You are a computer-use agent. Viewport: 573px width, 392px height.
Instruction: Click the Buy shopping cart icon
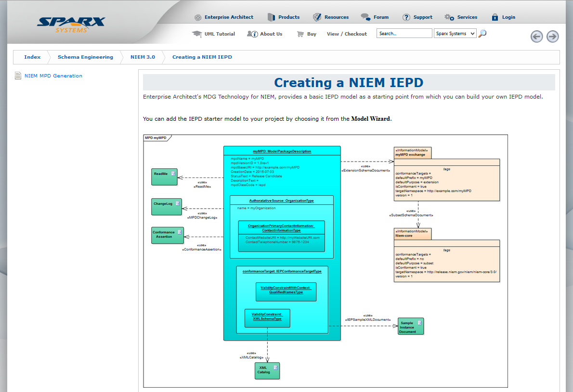click(300, 34)
